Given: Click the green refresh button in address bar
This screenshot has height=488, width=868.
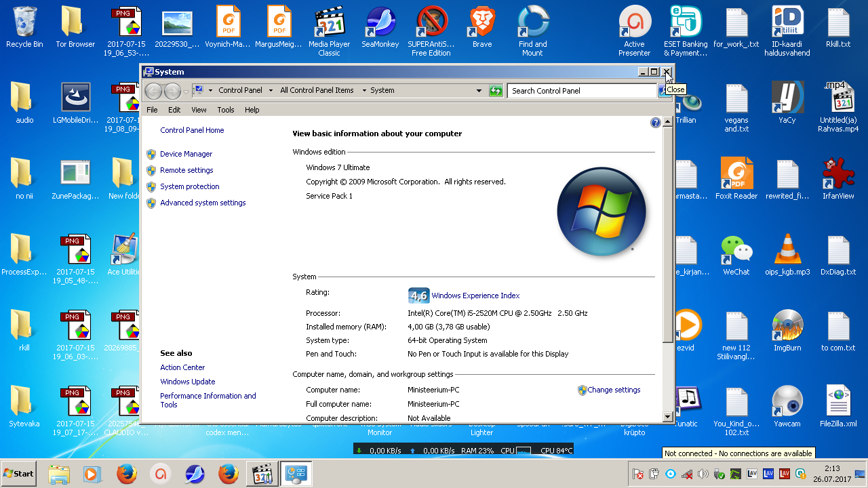Looking at the screenshot, I should (496, 91).
